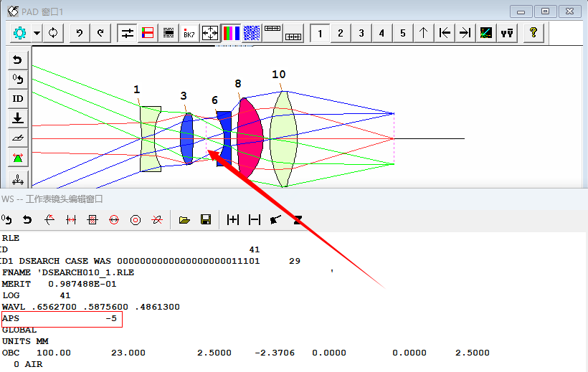Viewport: 588px width, 372px height.
Task: Click the FNAME 'DSEARCH010_1.RLE line
Action: (68, 272)
